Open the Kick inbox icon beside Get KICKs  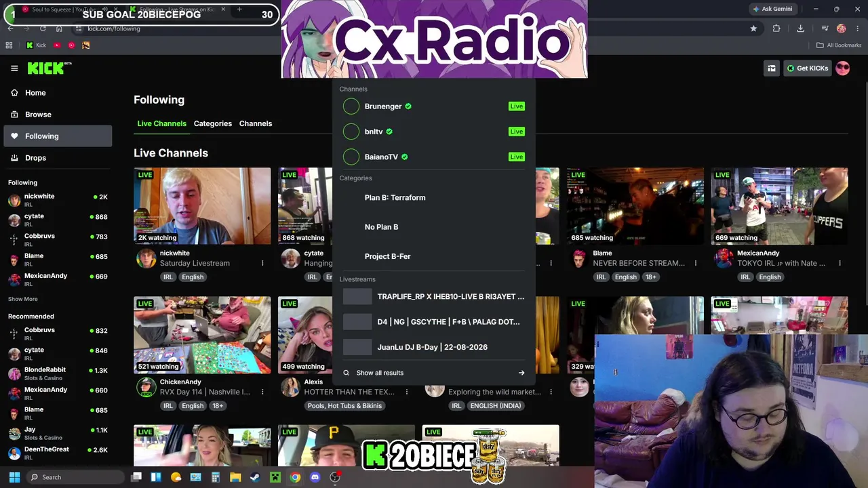772,68
